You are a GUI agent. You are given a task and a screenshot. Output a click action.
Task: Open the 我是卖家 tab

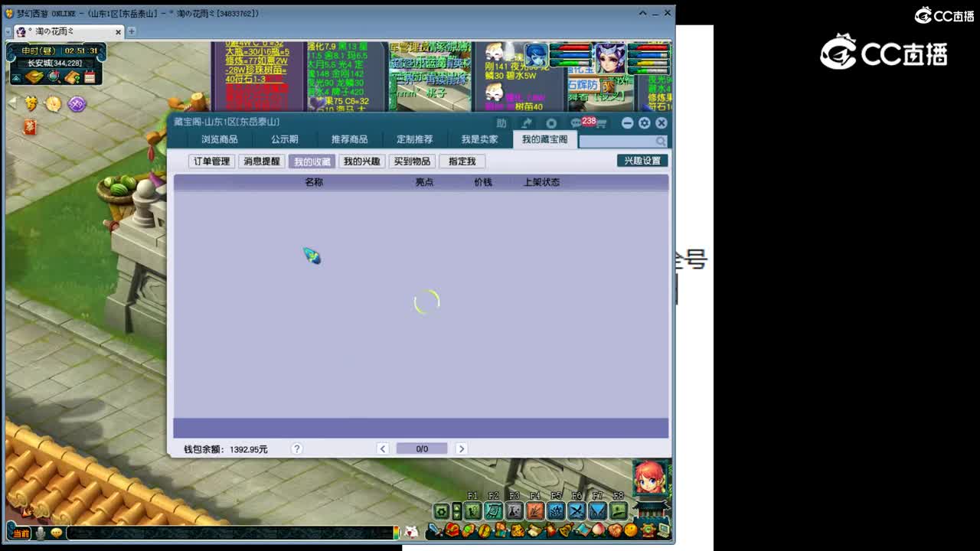click(x=479, y=139)
